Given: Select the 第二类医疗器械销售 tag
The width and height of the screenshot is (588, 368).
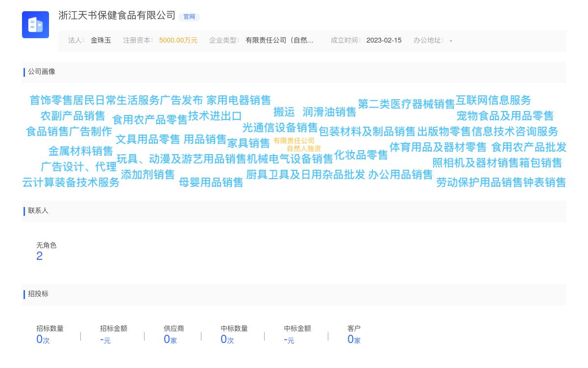Looking at the screenshot, I should click(406, 104).
